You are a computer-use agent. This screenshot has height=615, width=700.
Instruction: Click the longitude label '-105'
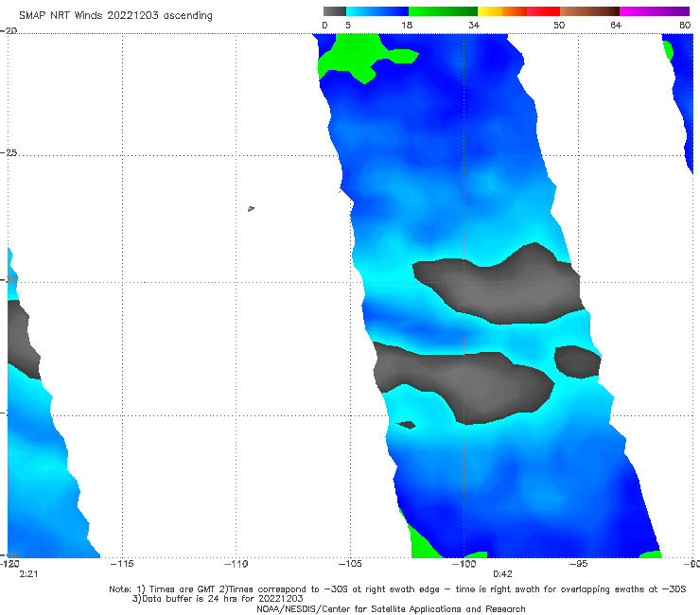pyautogui.click(x=350, y=564)
